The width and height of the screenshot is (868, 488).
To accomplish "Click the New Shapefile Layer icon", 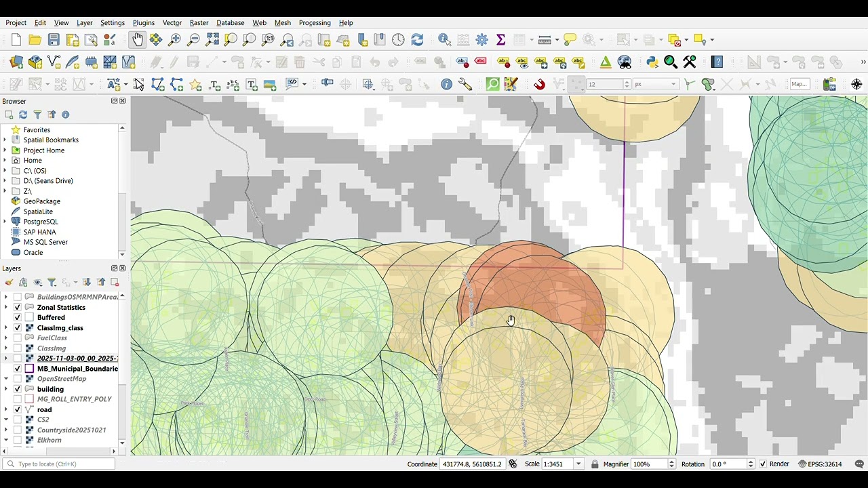I will [54, 62].
